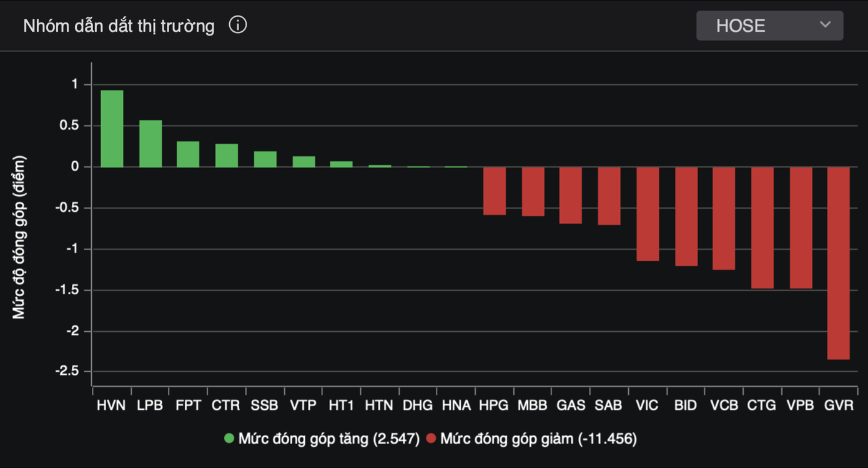The height and width of the screenshot is (468, 868).
Task: Select the HVN green bar
Action: (112, 129)
